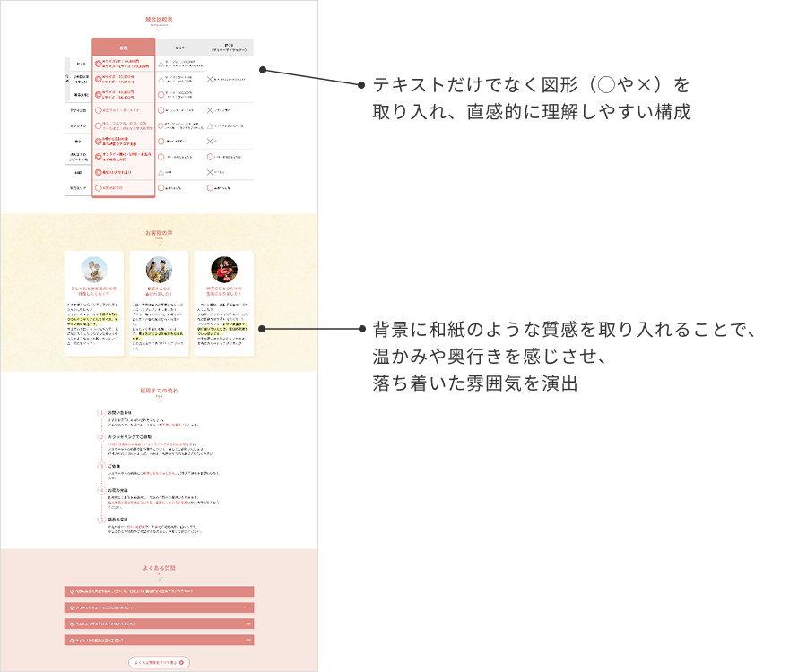The height and width of the screenshot is (672, 807).
Task: Expand the first FAQ question bar
Action: tap(159, 591)
